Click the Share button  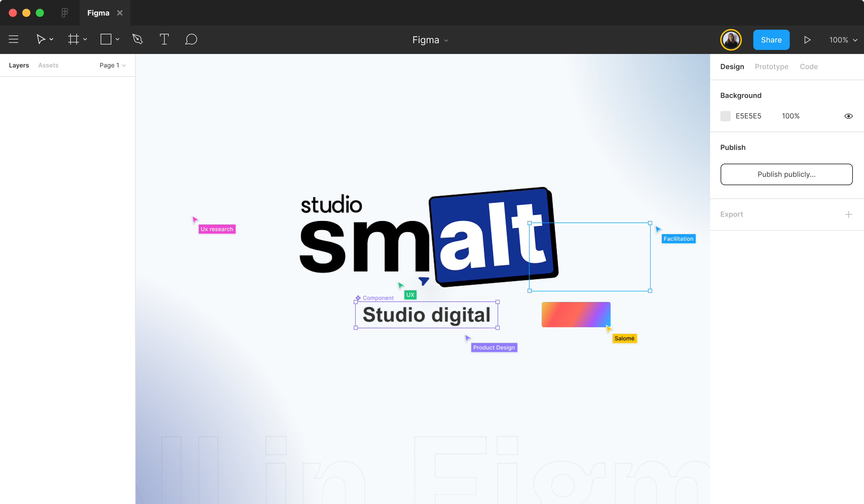click(771, 40)
